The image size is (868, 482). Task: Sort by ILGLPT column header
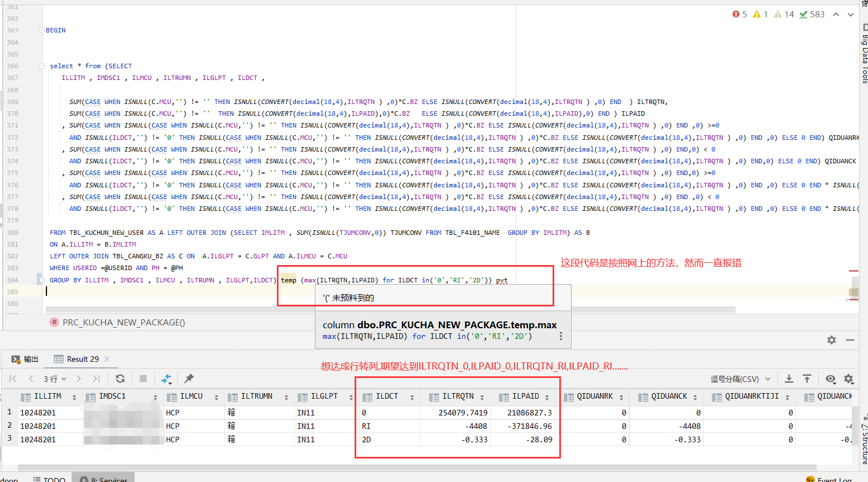click(x=325, y=396)
